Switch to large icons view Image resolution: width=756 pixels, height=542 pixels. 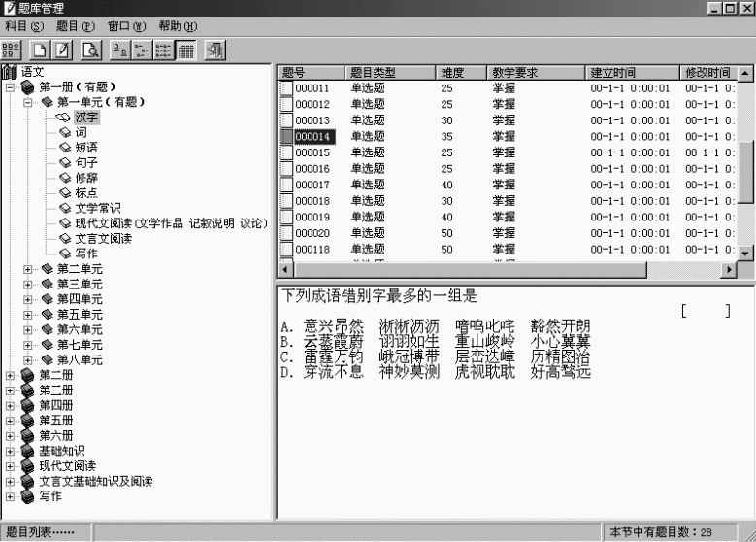[120, 50]
